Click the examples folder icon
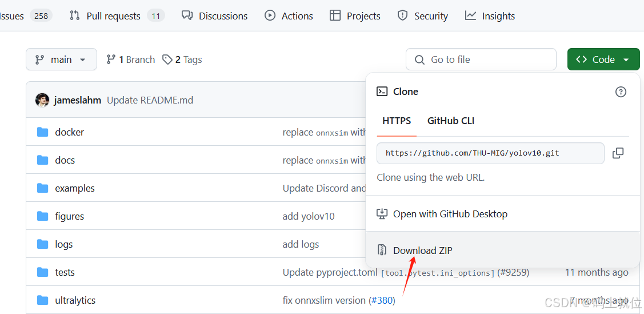644x314 pixels. point(42,188)
